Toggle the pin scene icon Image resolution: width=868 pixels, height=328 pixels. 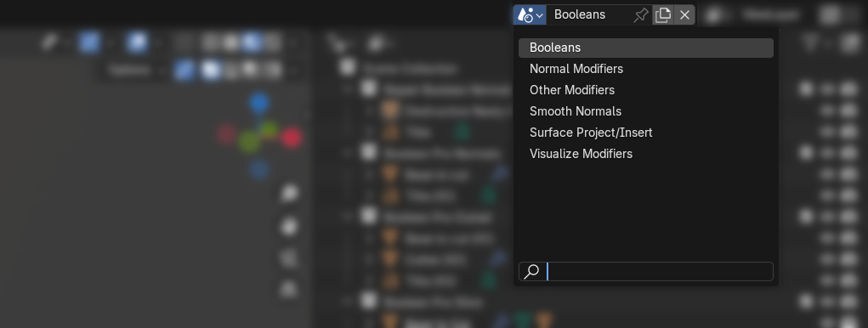[x=640, y=15]
